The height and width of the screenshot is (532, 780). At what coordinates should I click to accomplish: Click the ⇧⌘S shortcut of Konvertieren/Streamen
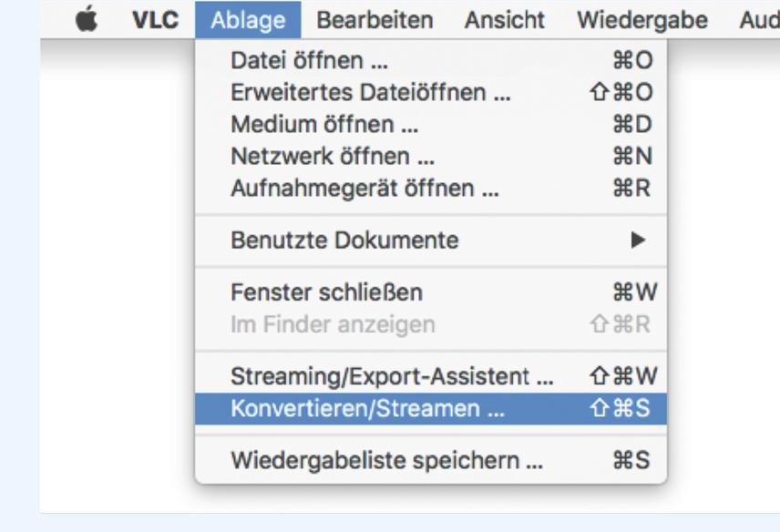(629, 408)
